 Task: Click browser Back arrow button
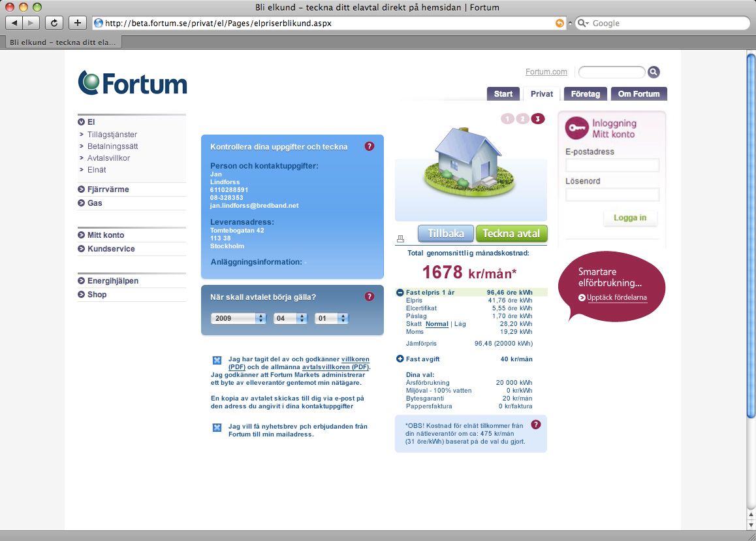(x=14, y=23)
